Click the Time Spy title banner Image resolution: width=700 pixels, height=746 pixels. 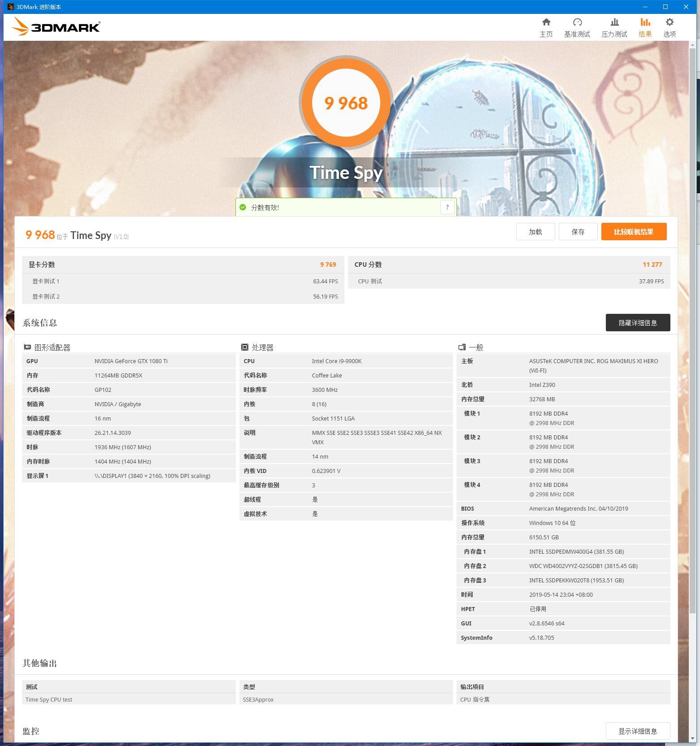coord(346,173)
